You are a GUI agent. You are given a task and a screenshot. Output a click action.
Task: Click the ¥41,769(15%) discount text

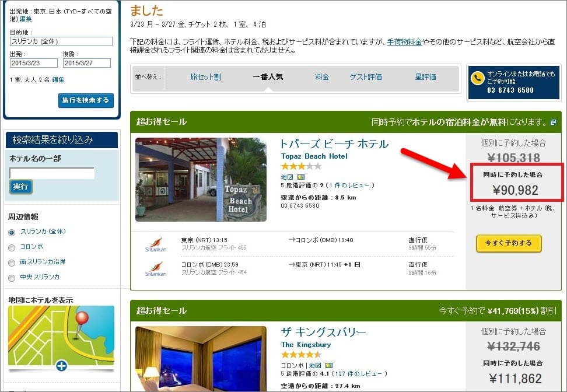point(512,311)
